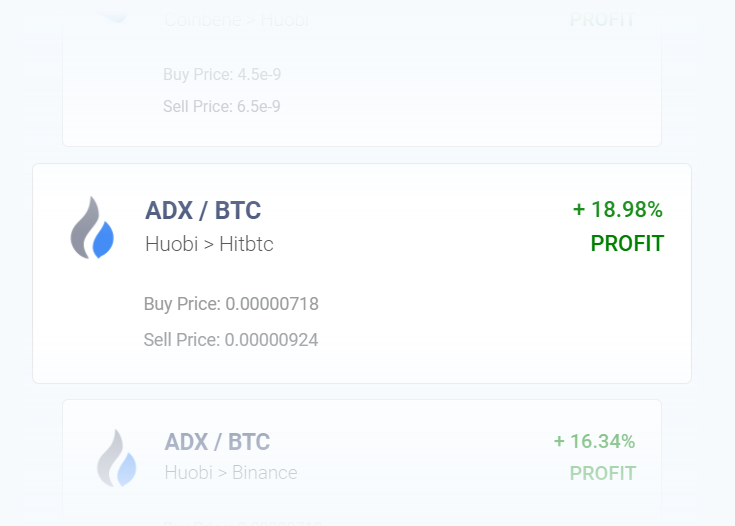Click the Huobi flame logo on the ADX / BTC 18.98% card
The image size is (735, 526).
coord(92,227)
